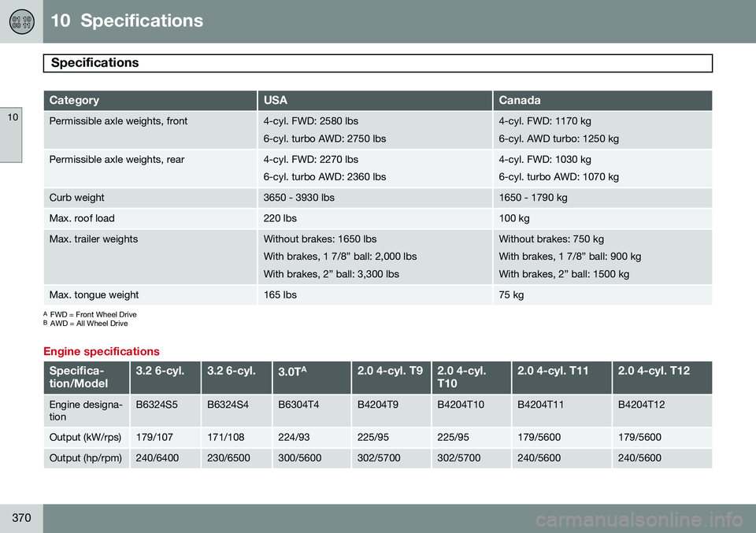
Task: Click output value '179/107'
Action: (x=154, y=438)
